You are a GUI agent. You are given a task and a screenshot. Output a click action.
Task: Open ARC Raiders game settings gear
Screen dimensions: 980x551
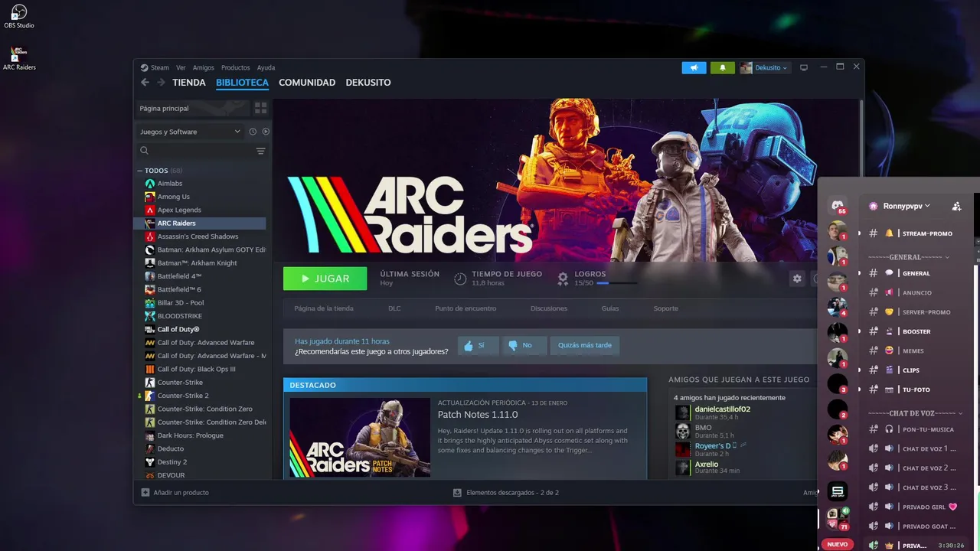click(x=797, y=279)
